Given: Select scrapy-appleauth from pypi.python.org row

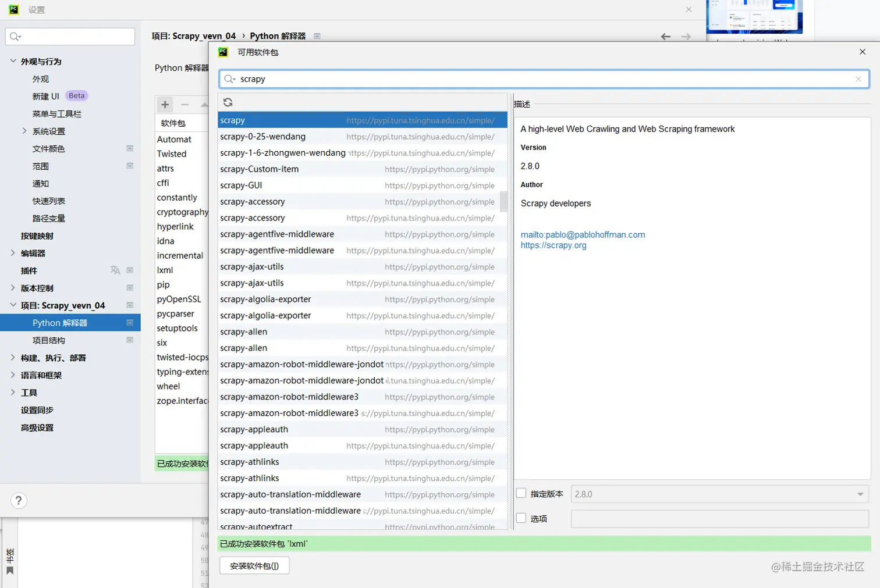Looking at the screenshot, I should 359,430.
